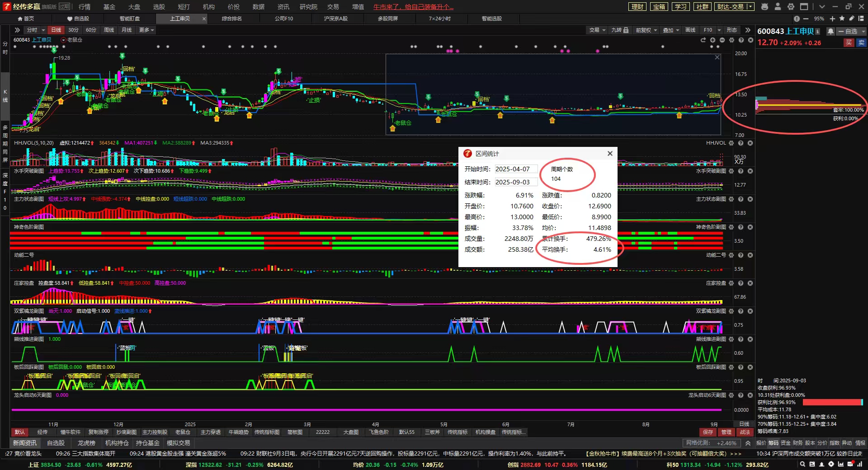Screen dimensions: 868x470
Task: Zoom out the K-line chart with minus icon
Action: 722,40
